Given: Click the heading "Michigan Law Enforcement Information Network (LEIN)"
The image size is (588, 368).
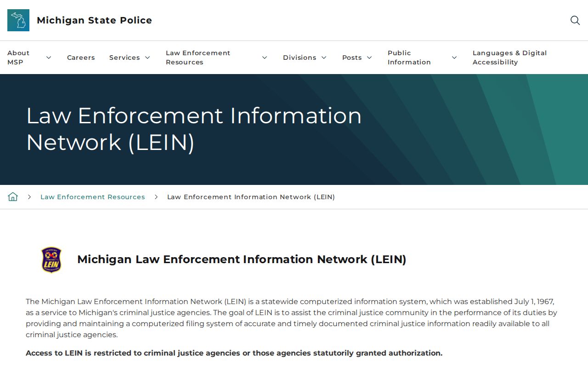Looking at the screenshot, I should click(242, 259).
